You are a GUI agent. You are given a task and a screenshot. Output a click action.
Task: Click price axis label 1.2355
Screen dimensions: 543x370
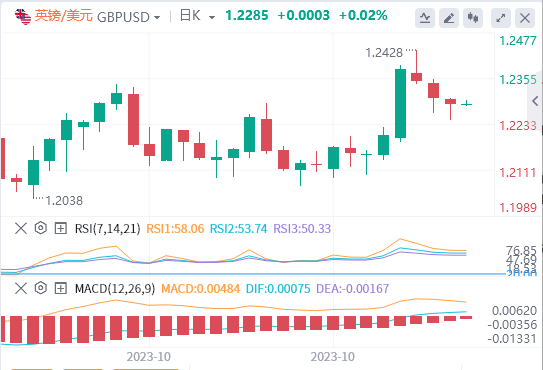click(x=518, y=80)
